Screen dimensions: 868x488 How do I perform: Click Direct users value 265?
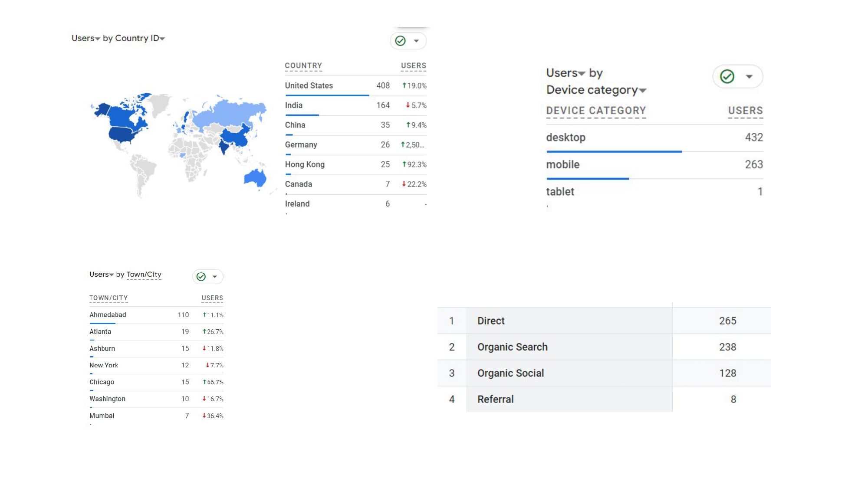(x=727, y=321)
